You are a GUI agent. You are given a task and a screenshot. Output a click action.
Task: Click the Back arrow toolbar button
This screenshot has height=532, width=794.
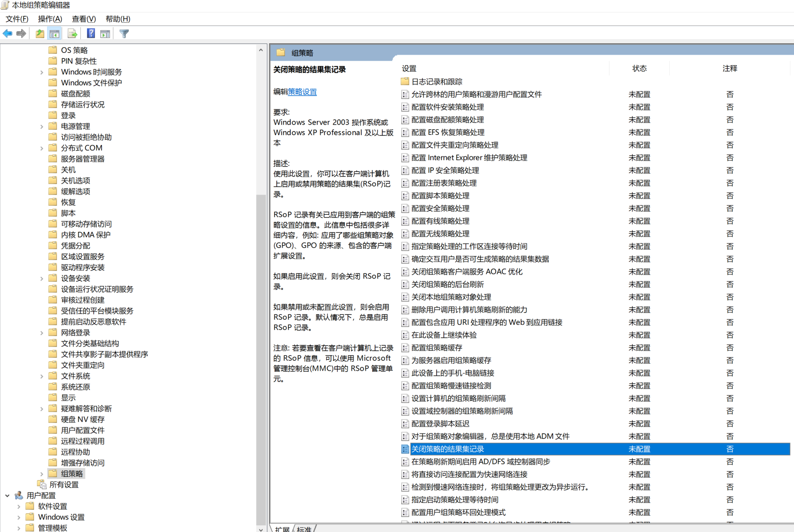(x=8, y=34)
